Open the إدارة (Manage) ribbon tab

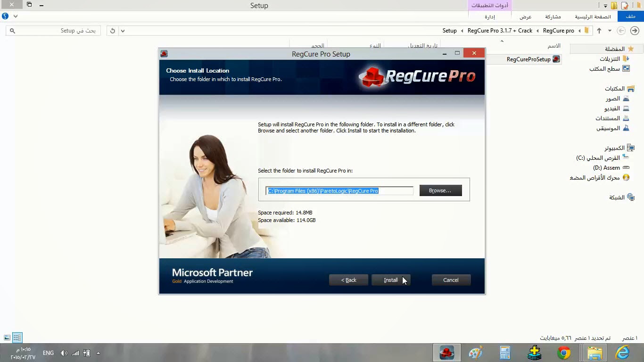click(490, 16)
